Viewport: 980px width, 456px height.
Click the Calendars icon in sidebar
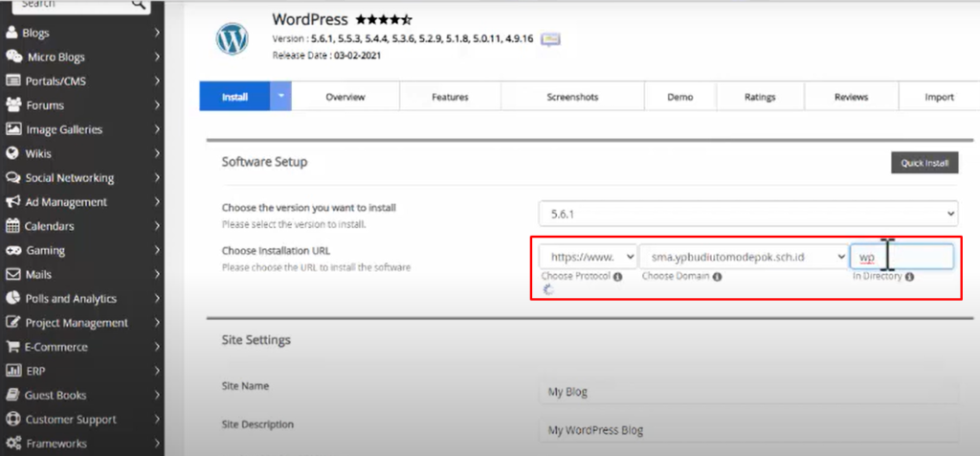coord(11,226)
